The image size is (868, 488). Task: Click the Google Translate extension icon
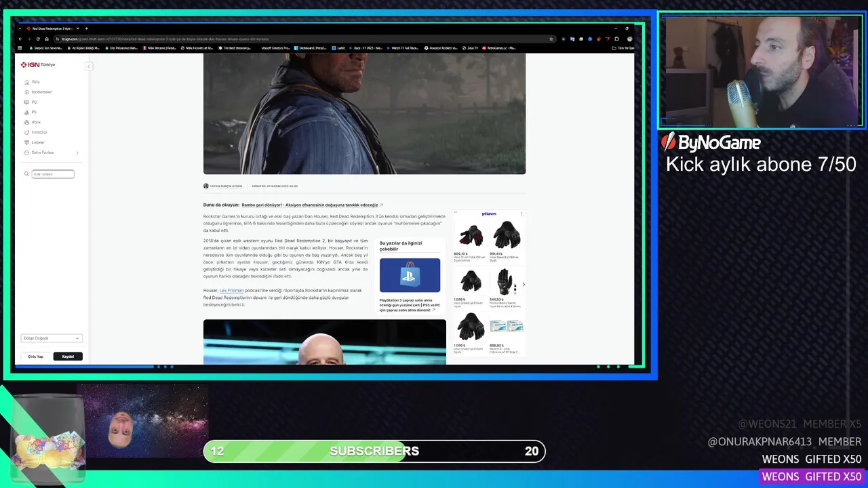click(x=572, y=39)
